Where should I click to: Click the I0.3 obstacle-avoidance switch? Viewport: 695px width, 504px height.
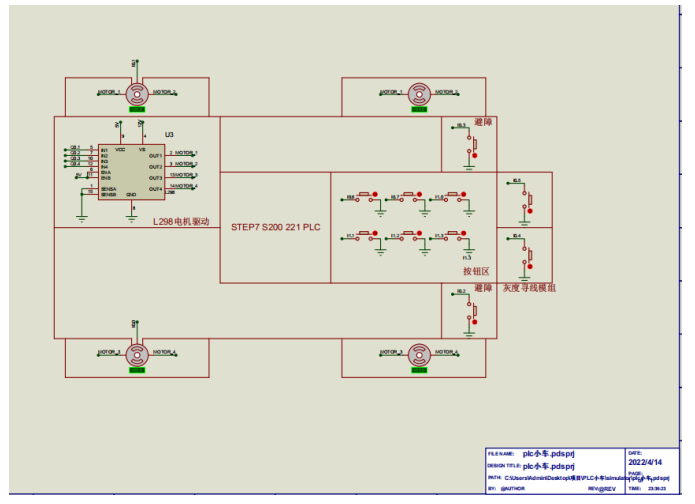(x=472, y=146)
